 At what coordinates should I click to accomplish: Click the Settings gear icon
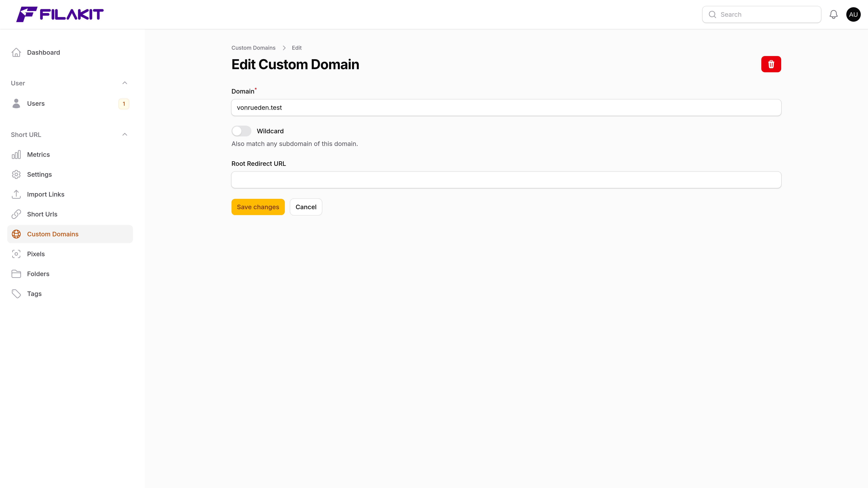pos(16,174)
